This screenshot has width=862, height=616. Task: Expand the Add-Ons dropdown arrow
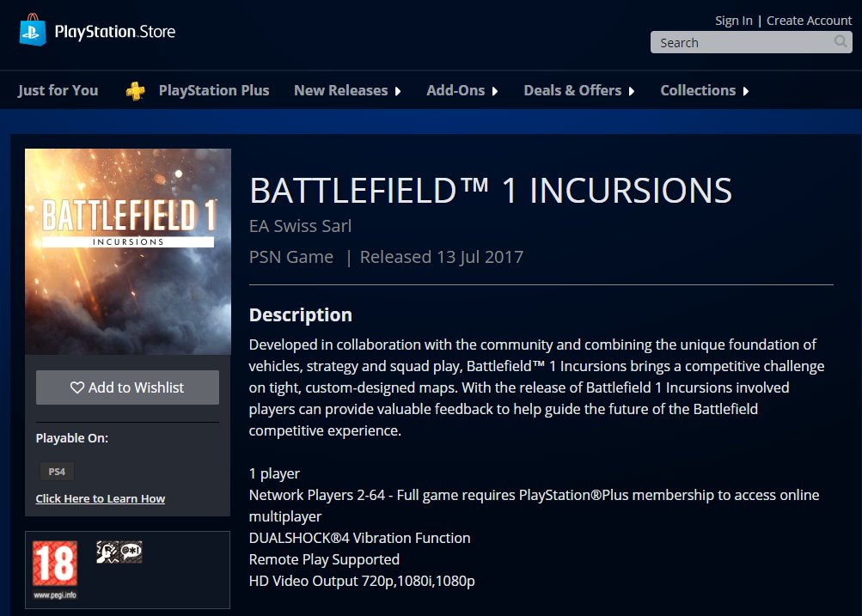click(x=495, y=91)
